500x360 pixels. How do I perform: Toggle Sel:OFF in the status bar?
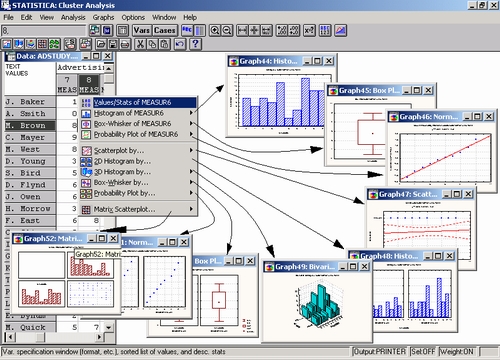pos(423,352)
